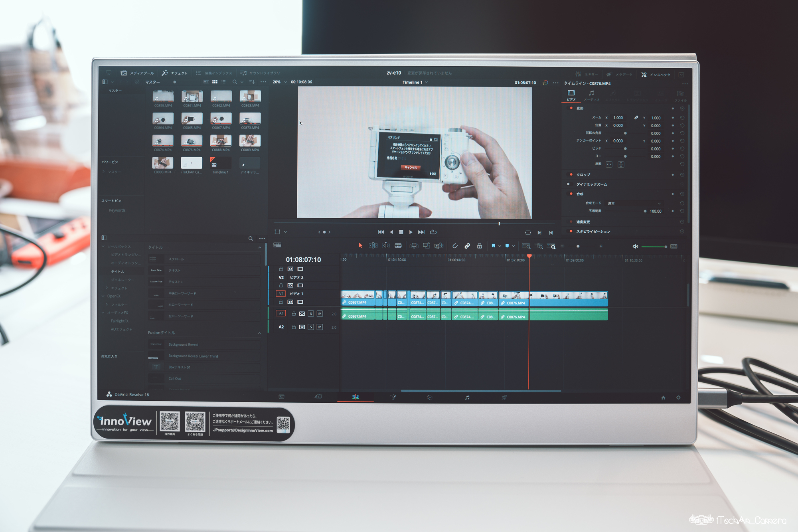
Task: Play the timeline forward
Action: pyautogui.click(x=411, y=232)
